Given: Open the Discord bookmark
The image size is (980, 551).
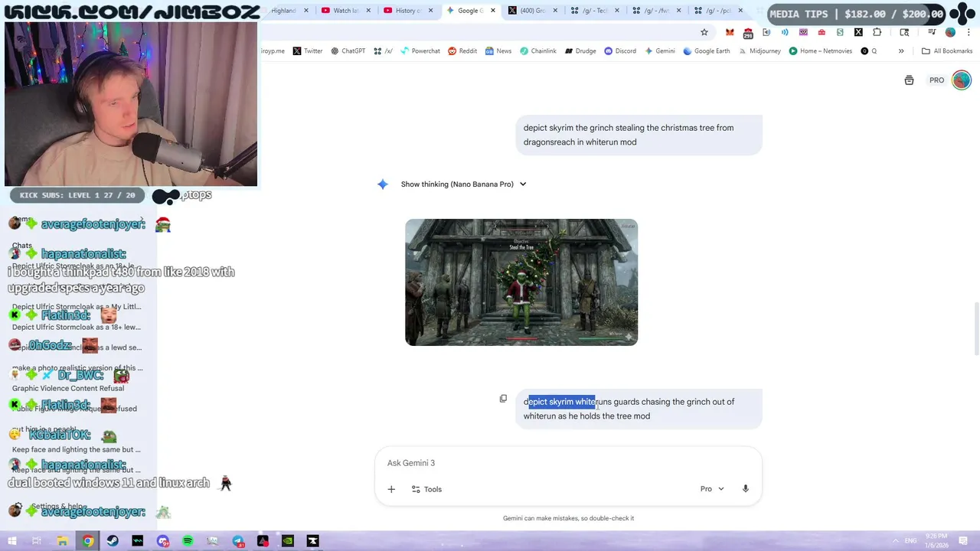Looking at the screenshot, I should tap(620, 51).
